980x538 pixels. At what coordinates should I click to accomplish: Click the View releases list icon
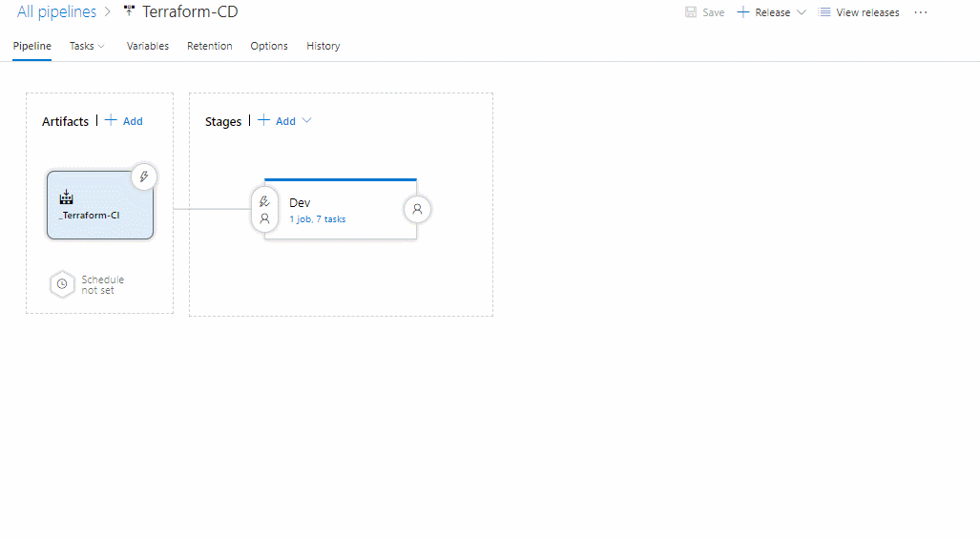(x=824, y=11)
